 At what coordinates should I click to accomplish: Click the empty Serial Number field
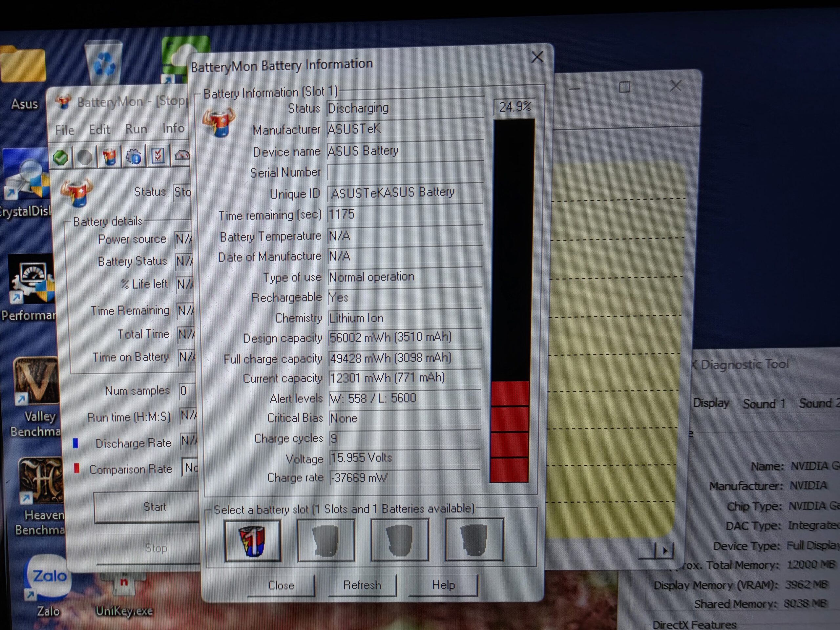405,172
